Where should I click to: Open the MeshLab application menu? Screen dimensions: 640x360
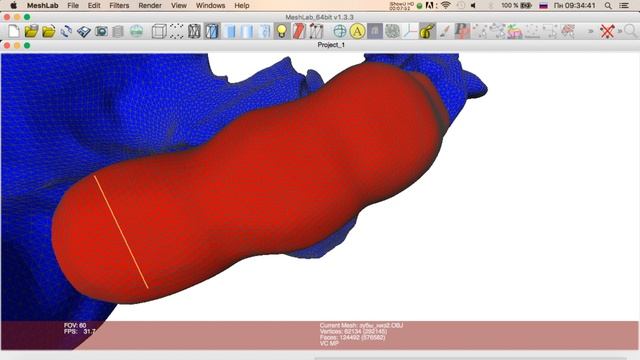(42, 5)
